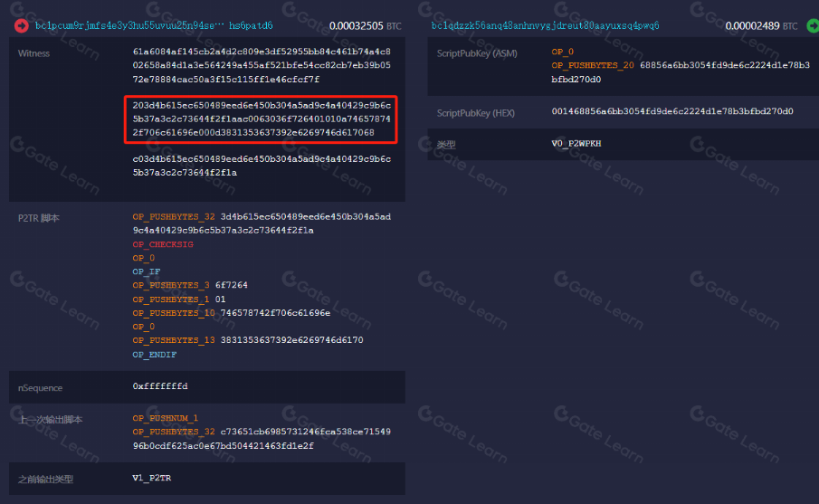This screenshot has width=819, height=504.
Task: Click the OP_PUSHNUM_1 opcode
Action: click(163, 419)
